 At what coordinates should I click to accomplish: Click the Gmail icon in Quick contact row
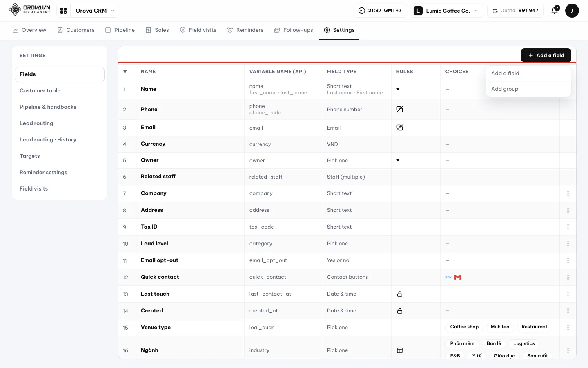pos(458,277)
